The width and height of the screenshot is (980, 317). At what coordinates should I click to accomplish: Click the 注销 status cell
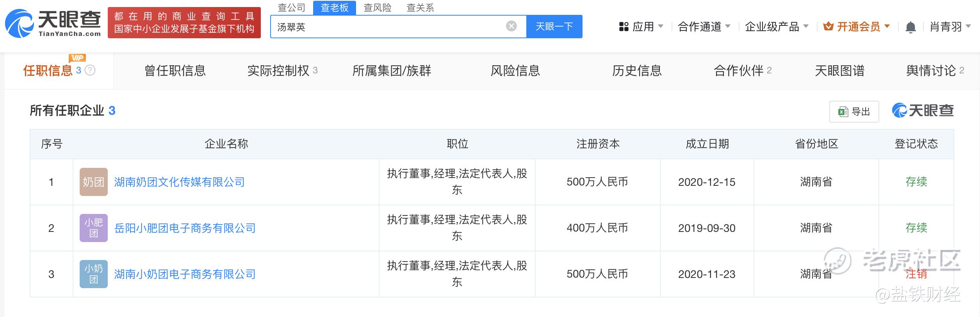click(916, 274)
